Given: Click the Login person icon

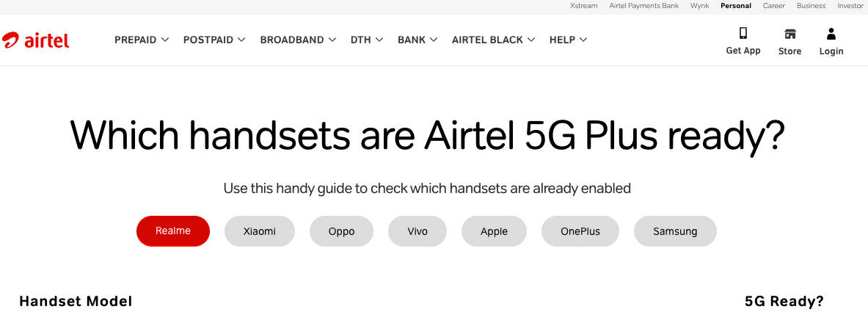Looking at the screenshot, I should pyautogui.click(x=831, y=34).
